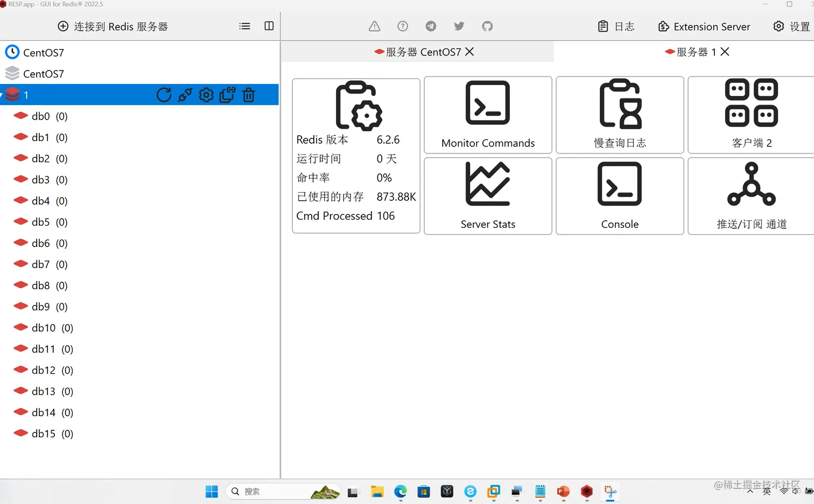Open the GitHub repository icon
Image resolution: width=814 pixels, height=504 pixels.
(487, 26)
